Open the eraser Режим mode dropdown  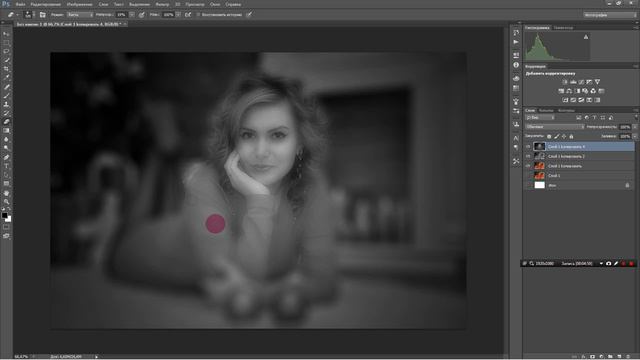point(80,15)
